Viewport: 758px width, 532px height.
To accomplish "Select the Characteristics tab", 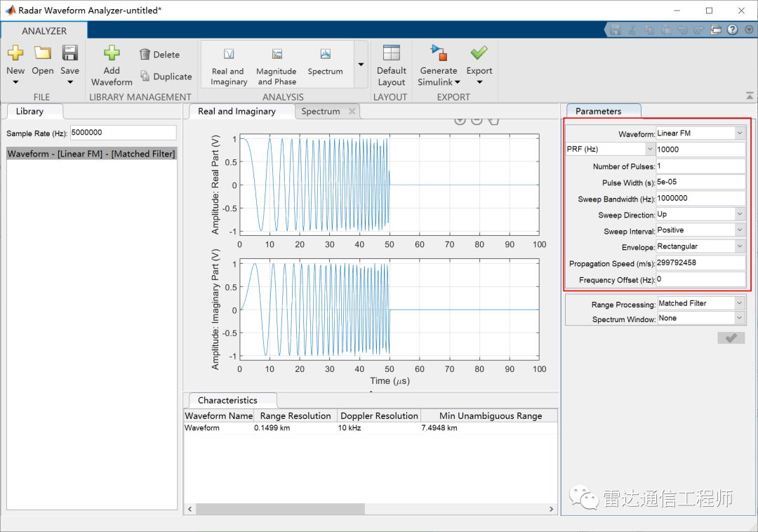I will point(227,400).
